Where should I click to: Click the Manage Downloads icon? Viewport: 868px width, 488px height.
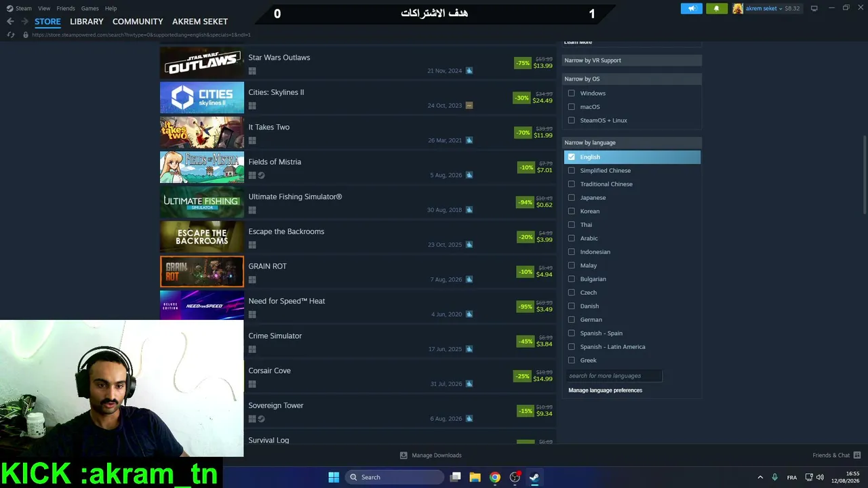click(x=403, y=455)
